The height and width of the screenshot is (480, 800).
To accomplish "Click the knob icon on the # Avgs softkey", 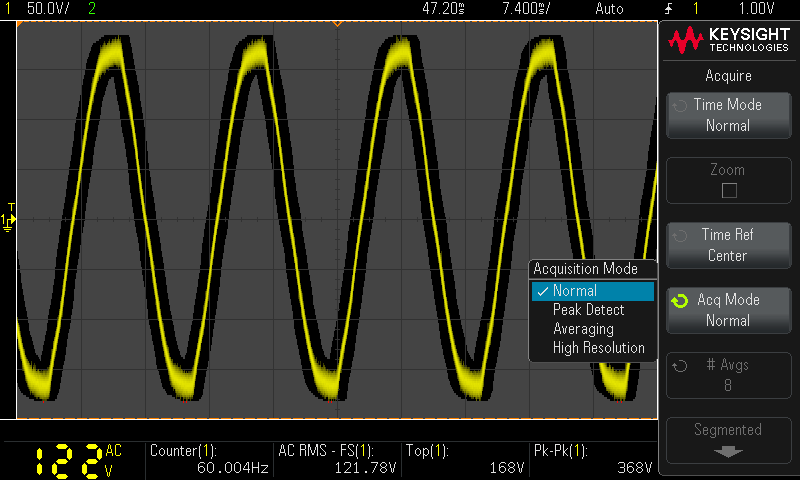I will click(x=680, y=366).
